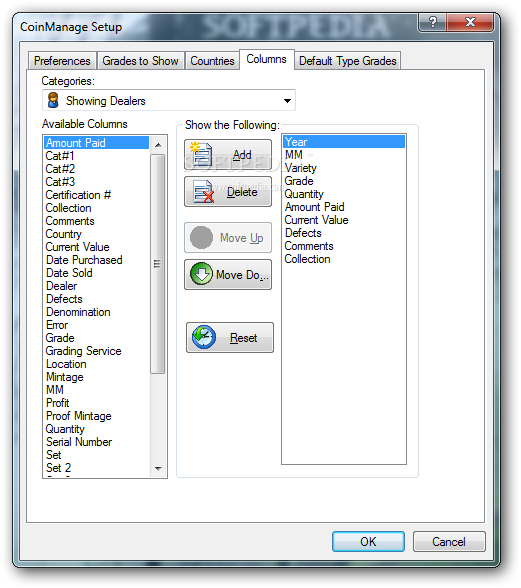Select Comments in Show the Following list

(344, 246)
